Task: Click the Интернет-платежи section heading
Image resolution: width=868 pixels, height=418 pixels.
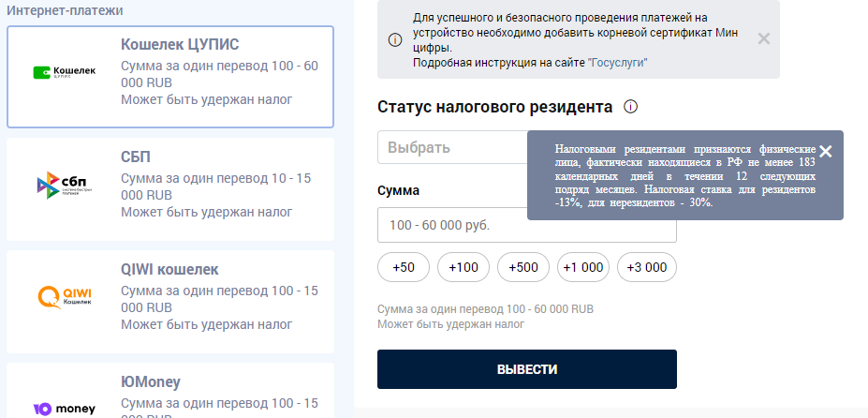Action: [x=66, y=10]
